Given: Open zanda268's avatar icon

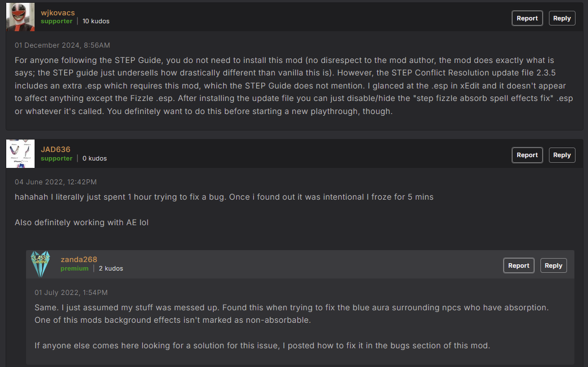Looking at the screenshot, I should [x=40, y=264].
